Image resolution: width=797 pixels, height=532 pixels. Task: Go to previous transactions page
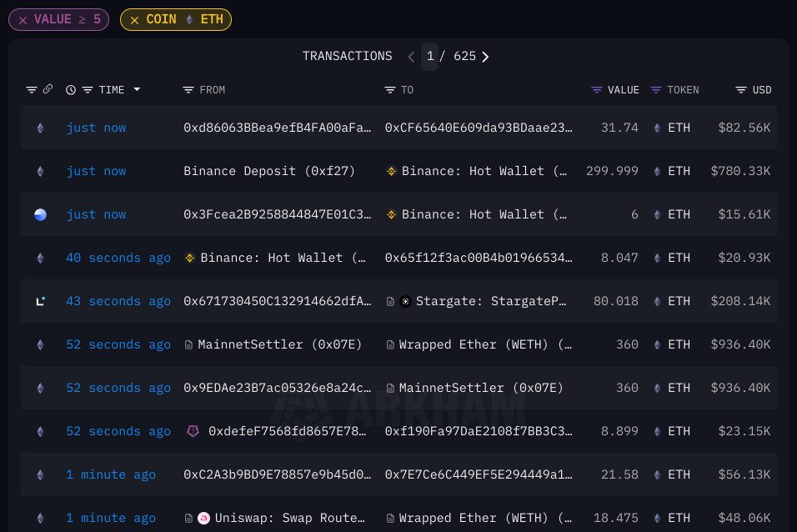pyautogui.click(x=411, y=57)
